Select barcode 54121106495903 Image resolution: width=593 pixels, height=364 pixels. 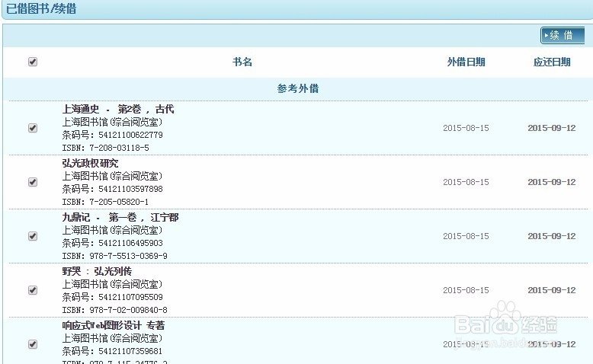coord(130,243)
